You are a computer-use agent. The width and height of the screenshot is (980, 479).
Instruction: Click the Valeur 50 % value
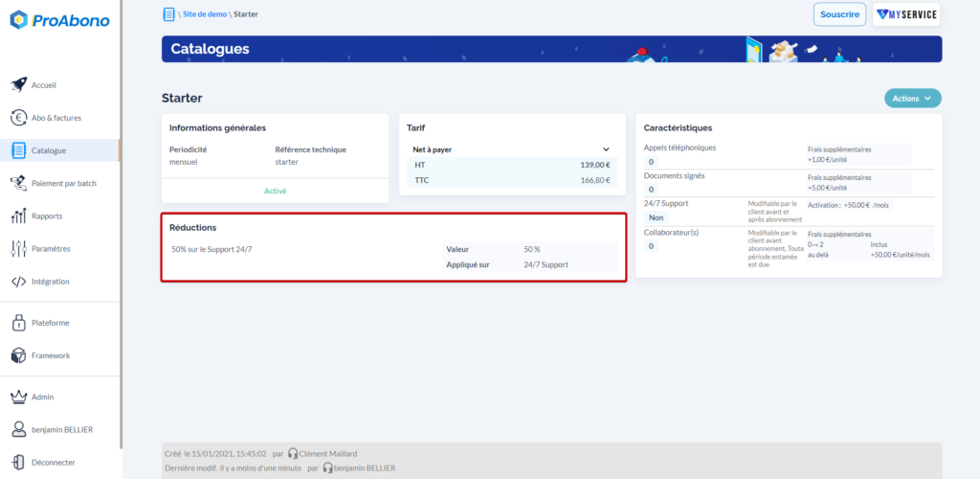click(x=532, y=249)
